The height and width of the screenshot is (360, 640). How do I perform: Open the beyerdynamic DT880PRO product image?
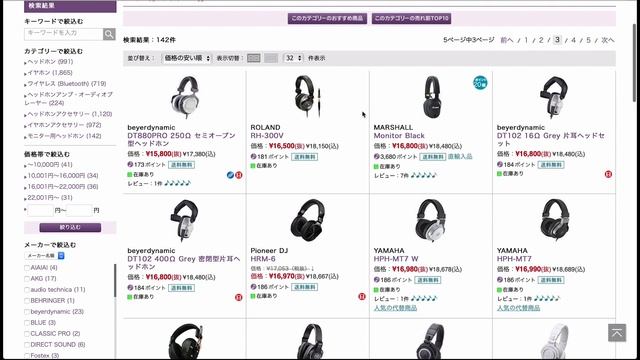185,97
